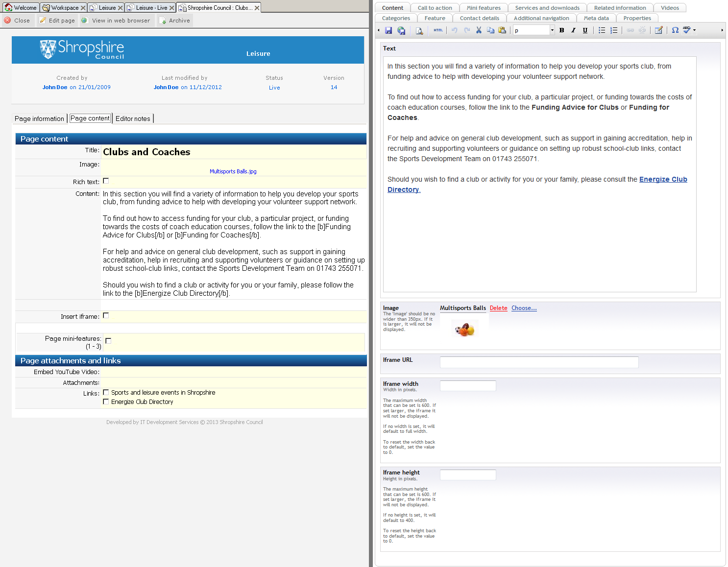Screen dimensions: 728x567
Task: Cut selected text with scissors icon
Action: 479,30
